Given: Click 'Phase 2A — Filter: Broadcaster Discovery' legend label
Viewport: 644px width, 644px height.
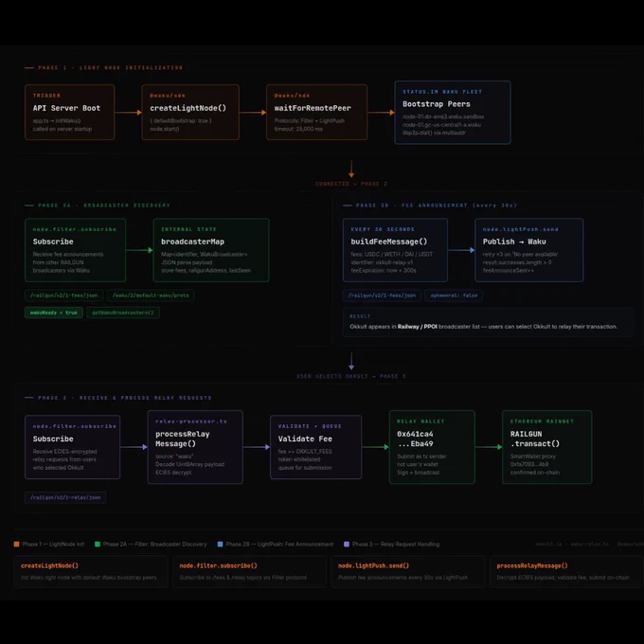Looking at the screenshot, I should (x=154, y=544).
